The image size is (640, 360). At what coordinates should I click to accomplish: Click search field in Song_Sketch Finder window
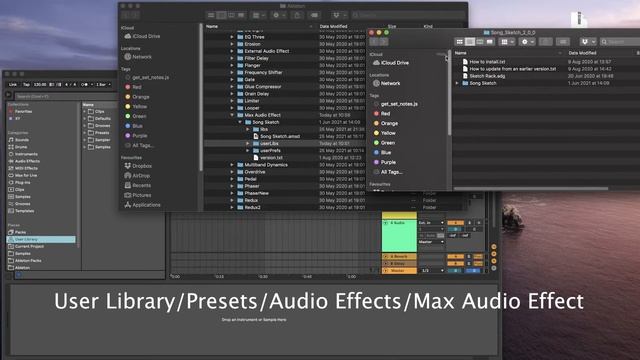620,42
